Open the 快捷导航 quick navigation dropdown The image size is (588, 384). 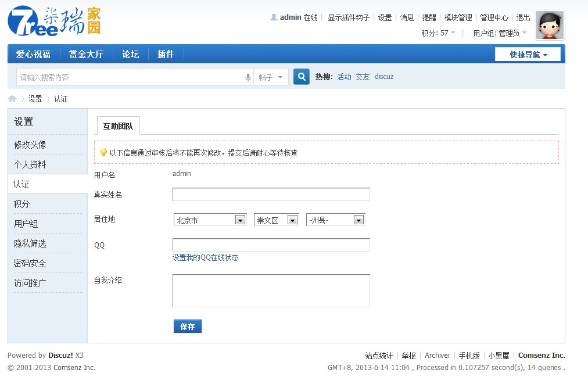click(528, 55)
